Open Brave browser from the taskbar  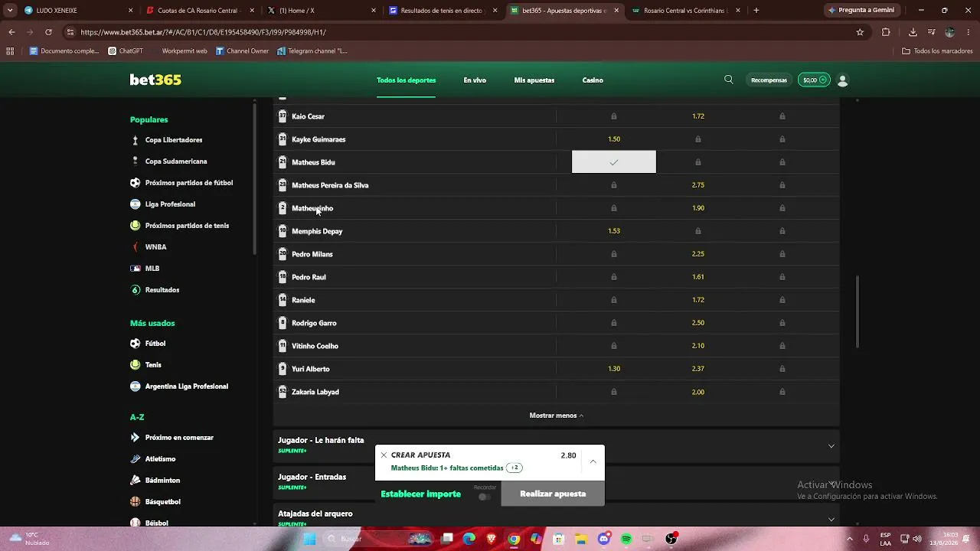492,539
